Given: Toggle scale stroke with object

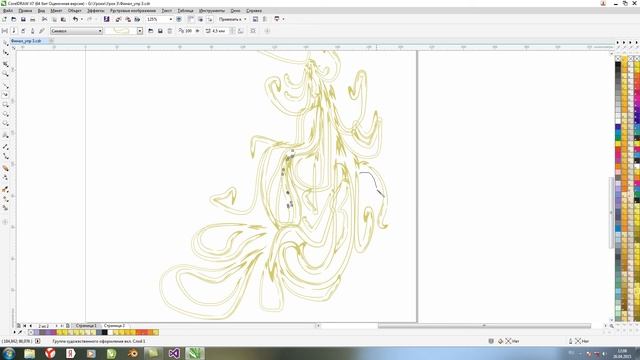Looking at the screenshot, I should pos(241,31).
